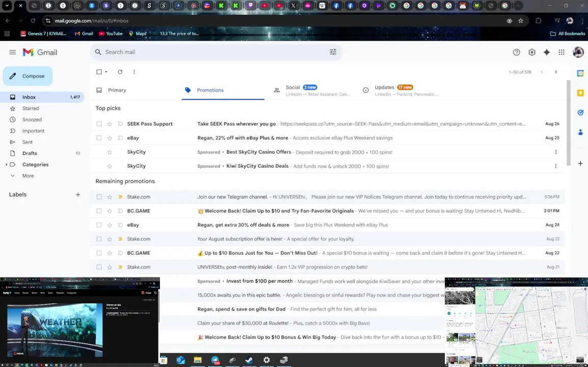
Task: Open the browser tab search dropdown
Action: click(7, 6)
